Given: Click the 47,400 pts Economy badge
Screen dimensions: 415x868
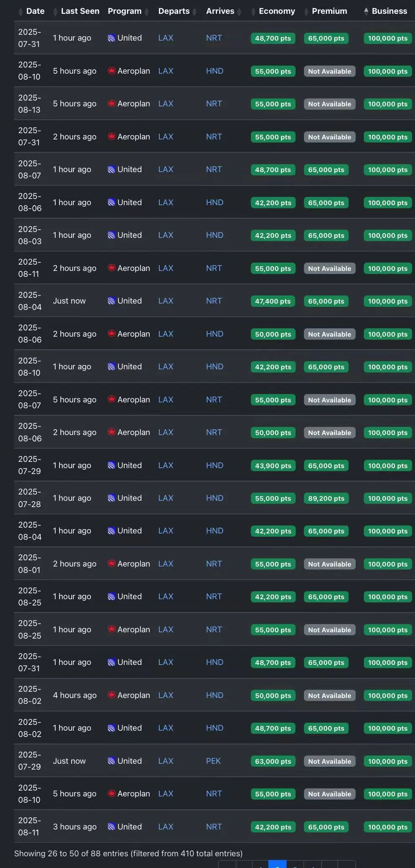Looking at the screenshot, I should click(x=272, y=301).
